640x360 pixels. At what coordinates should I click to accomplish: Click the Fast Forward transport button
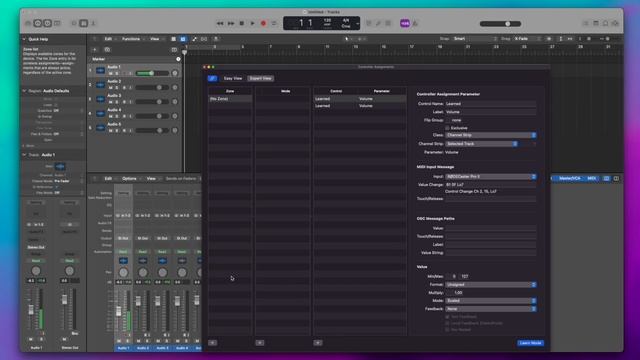pyautogui.click(x=231, y=23)
